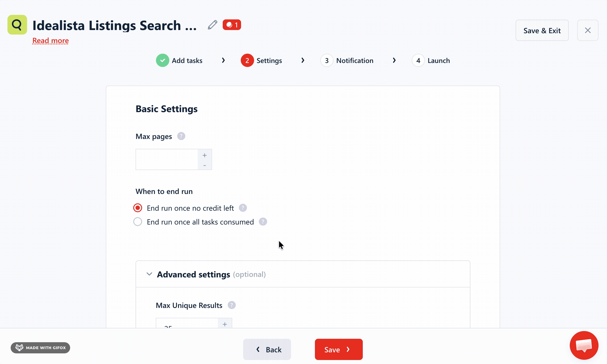Open the rename pencil icon
The width and height of the screenshot is (607, 364).
[212, 25]
